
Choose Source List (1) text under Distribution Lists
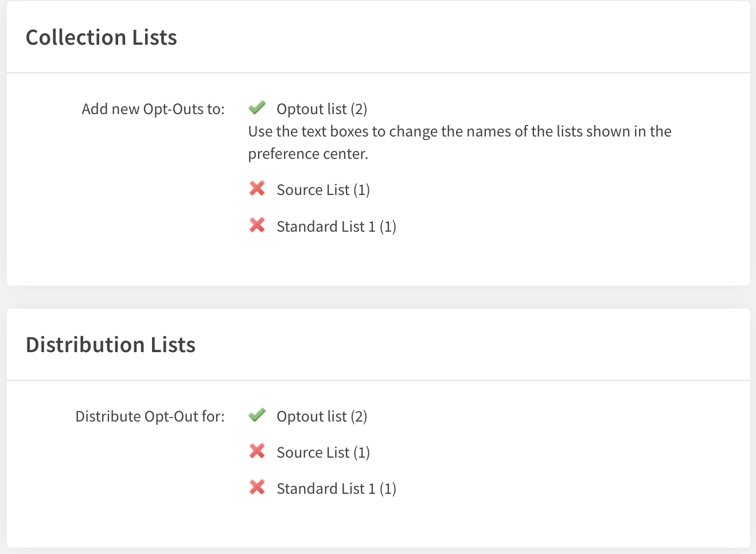pyautogui.click(x=323, y=452)
